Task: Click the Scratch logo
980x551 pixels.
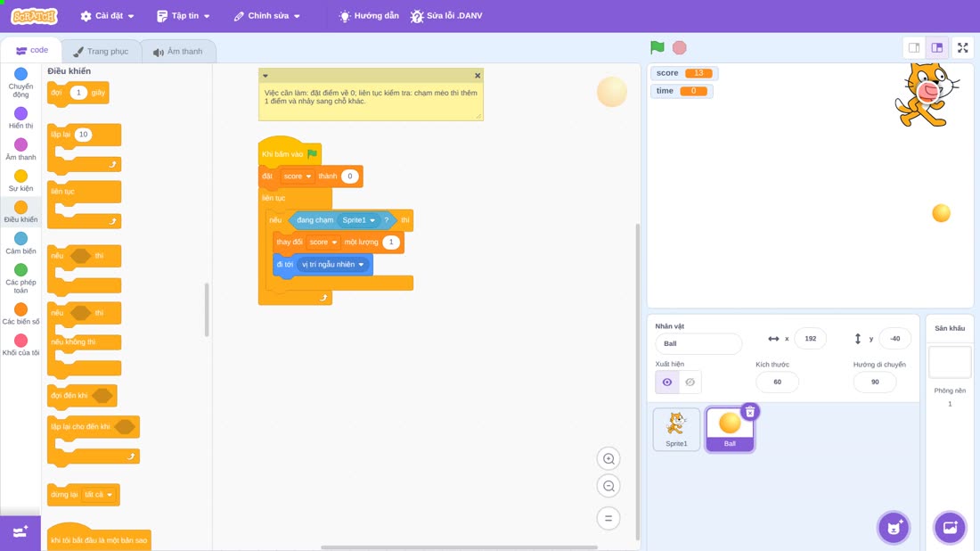Action: tap(35, 16)
